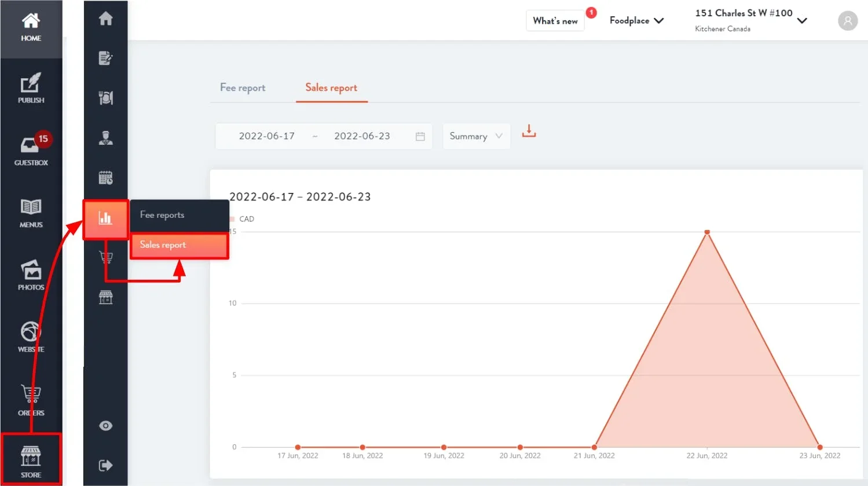Open the waiter staff icon
This screenshot has height=486, width=868.
point(105,138)
